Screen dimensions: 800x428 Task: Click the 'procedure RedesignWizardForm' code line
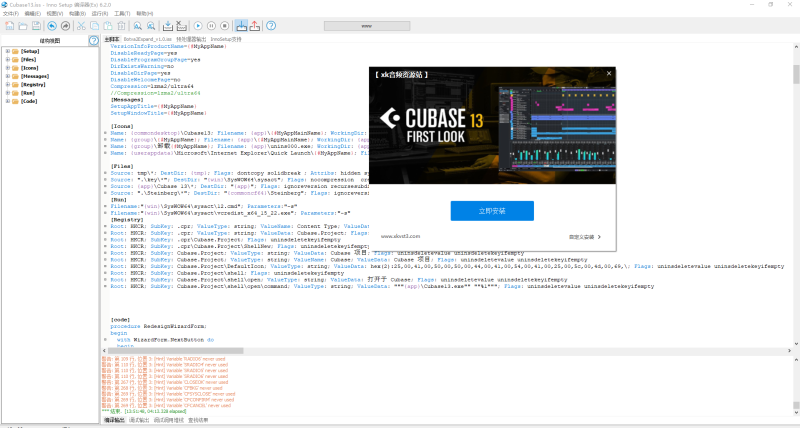pos(159,326)
